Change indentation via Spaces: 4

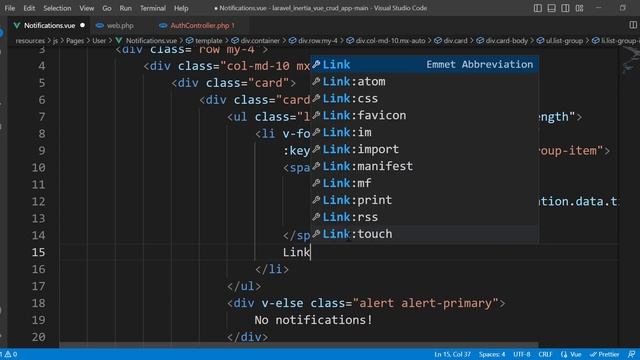coord(492,354)
